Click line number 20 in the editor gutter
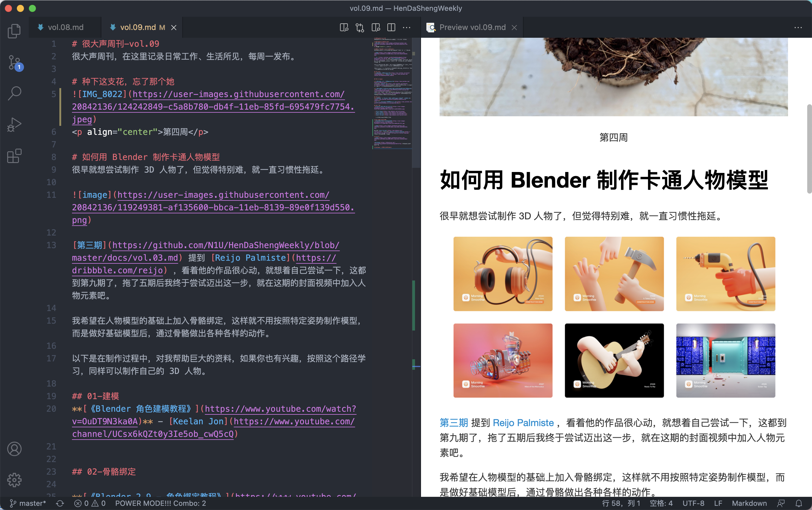The image size is (812, 510). coord(51,409)
